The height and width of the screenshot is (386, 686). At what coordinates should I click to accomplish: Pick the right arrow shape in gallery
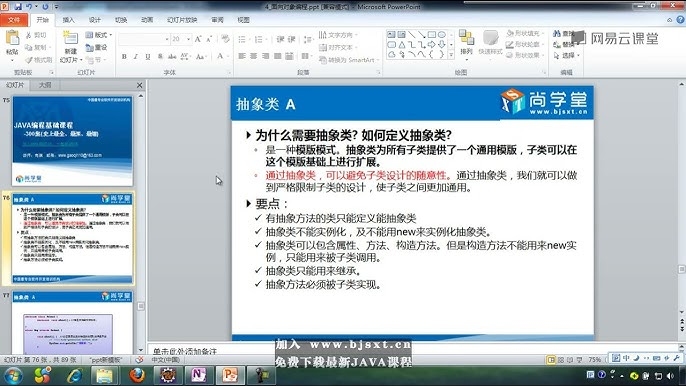[x=432, y=45]
